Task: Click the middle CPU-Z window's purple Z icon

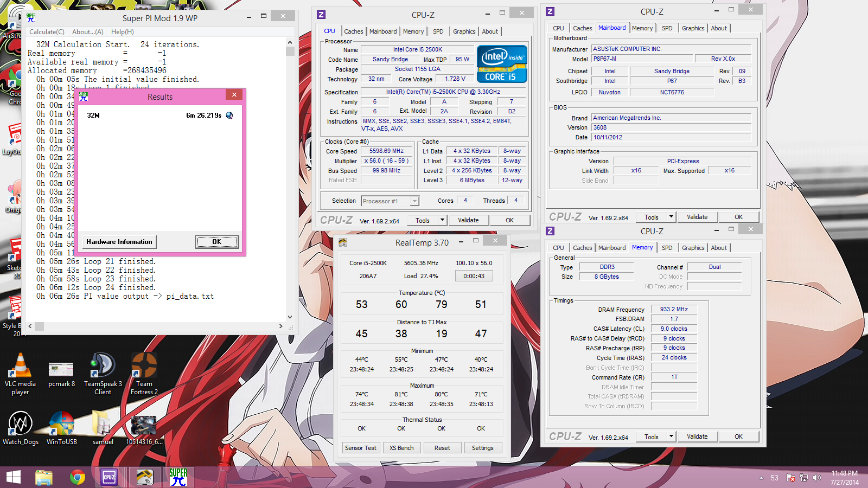Action: click(x=321, y=15)
